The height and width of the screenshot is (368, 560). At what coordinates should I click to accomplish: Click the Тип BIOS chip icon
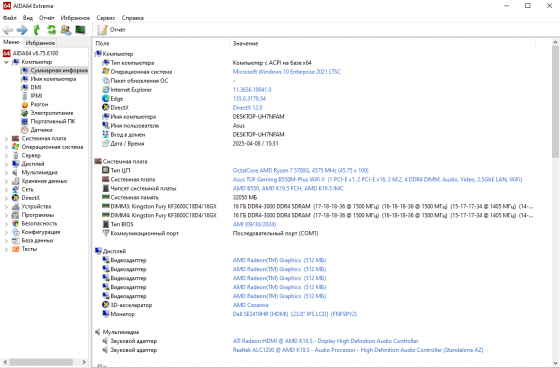pos(106,224)
